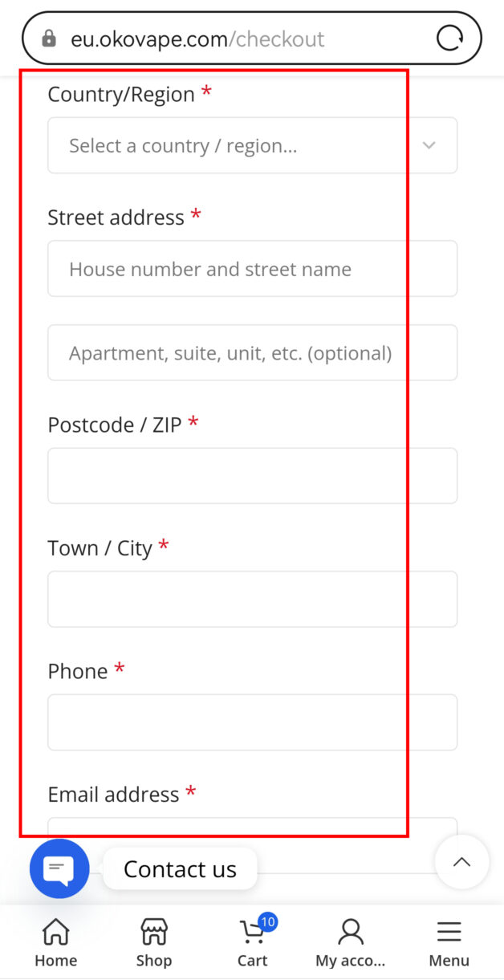Tap the padlock site security icon
Screen dimensions: 504x980
tap(49, 39)
